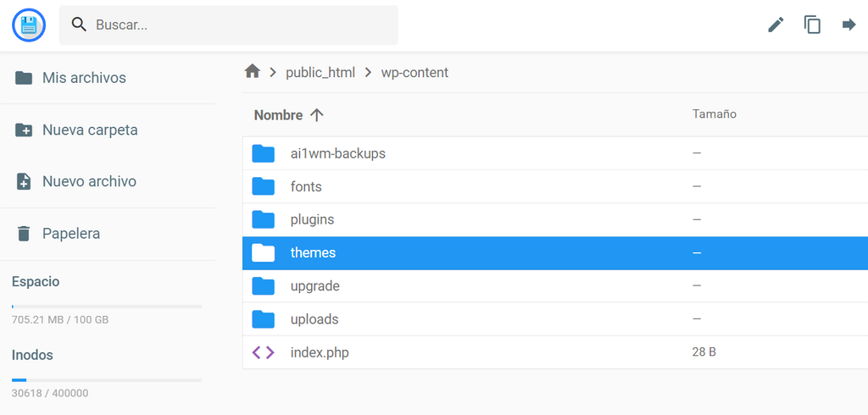Viewport: 868px width, 415px height.
Task: Click the rename pencil icon
Action: click(x=776, y=25)
